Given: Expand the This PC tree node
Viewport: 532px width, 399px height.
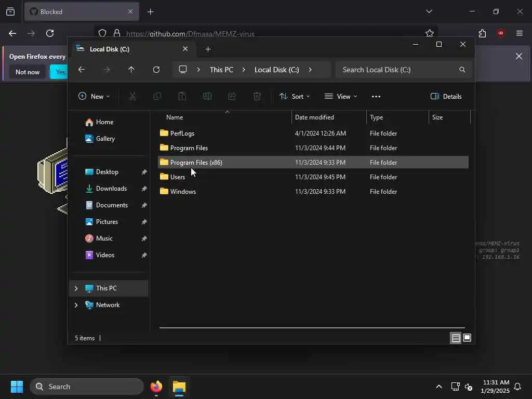Looking at the screenshot, I should tap(76, 288).
